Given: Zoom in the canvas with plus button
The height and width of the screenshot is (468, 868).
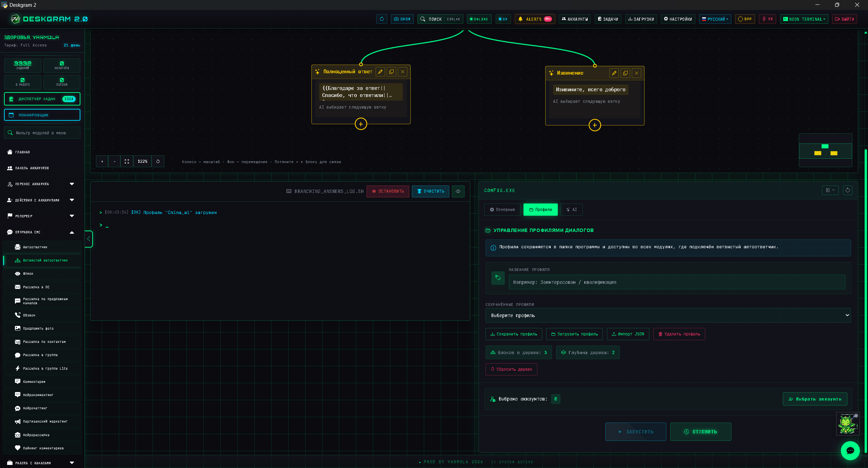Looking at the screenshot, I should click(x=102, y=161).
